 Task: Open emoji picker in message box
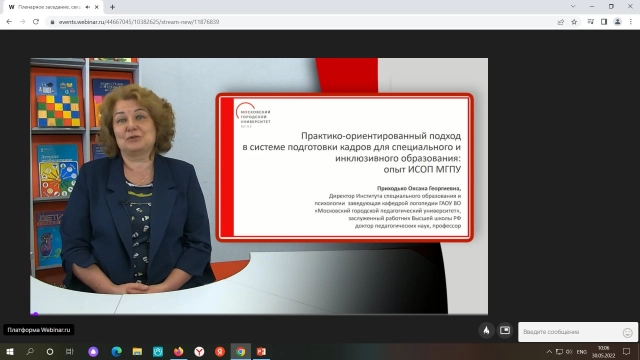(x=627, y=333)
